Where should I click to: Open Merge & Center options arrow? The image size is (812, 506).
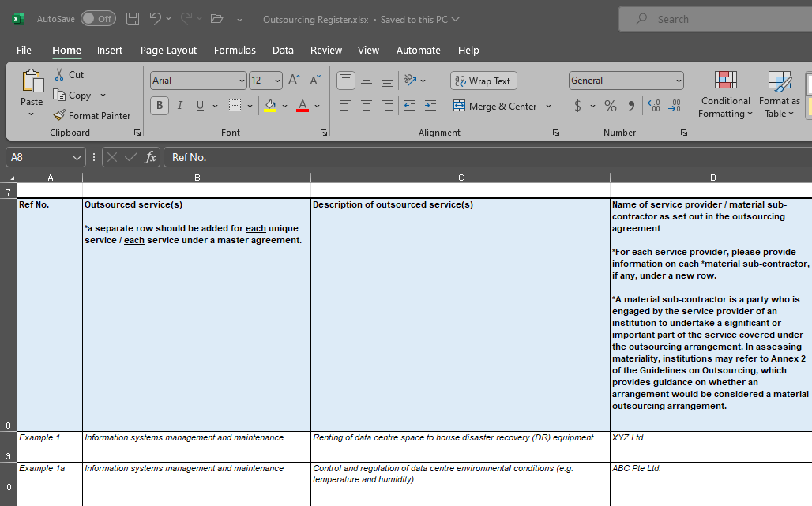coord(548,106)
